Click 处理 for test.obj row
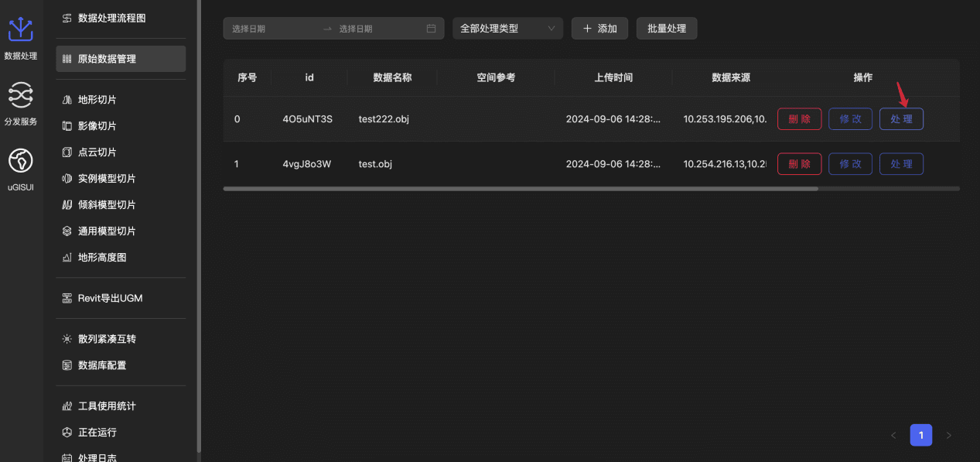The width and height of the screenshot is (980, 462). pos(901,164)
